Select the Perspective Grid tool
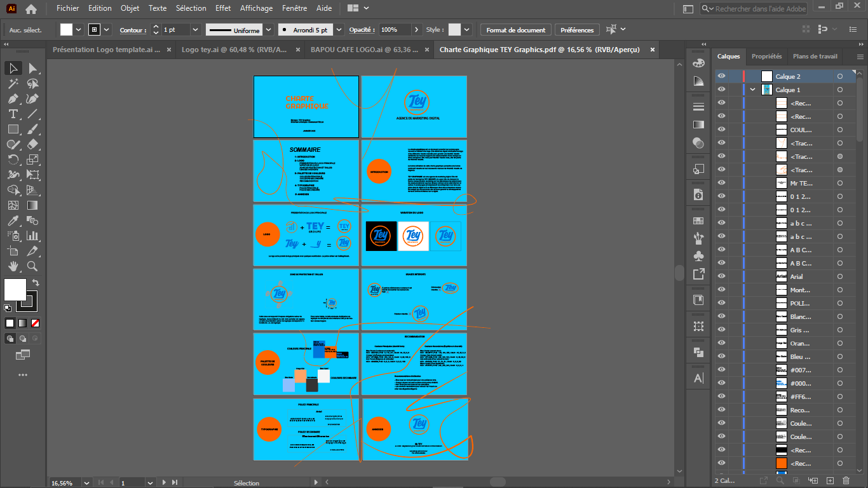The image size is (868, 488). (32, 190)
